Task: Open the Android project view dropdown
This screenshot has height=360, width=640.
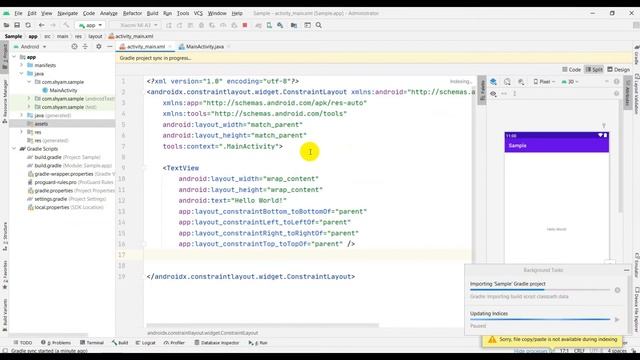Action: click(x=31, y=47)
